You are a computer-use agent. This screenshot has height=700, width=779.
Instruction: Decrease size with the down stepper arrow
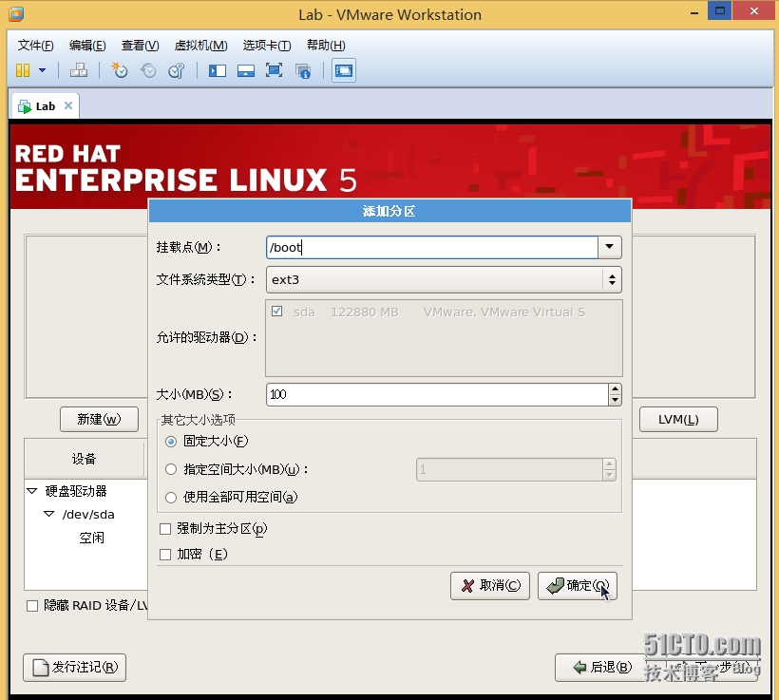pos(615,400)
